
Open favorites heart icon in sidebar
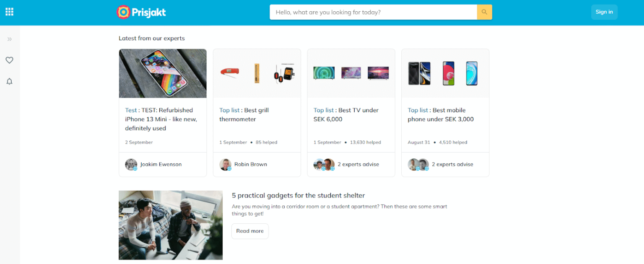click(x=9, y=60)
